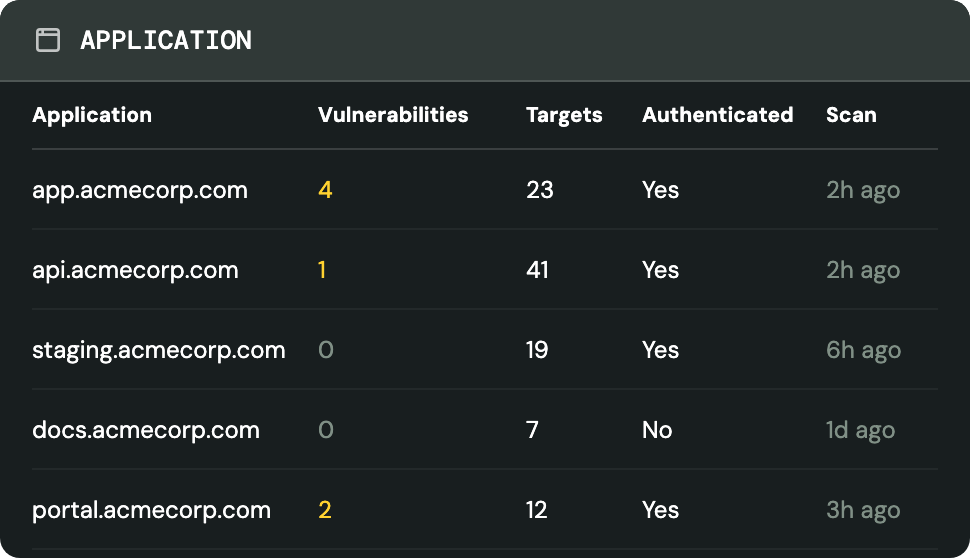View the 4 vulnerabilities for app.acmecorp.com
Image resolution: width=970 pixels, height=558 pixels.
[x=325, y=190]
